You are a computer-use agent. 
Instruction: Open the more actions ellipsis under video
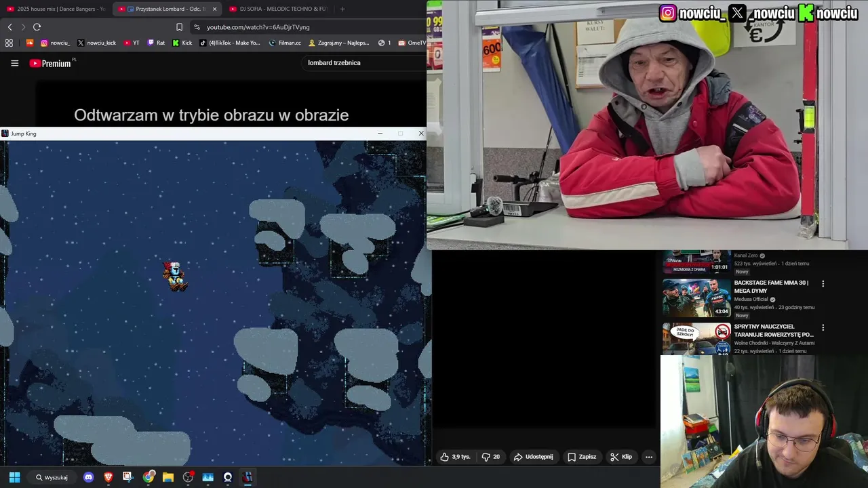[649, 457]
